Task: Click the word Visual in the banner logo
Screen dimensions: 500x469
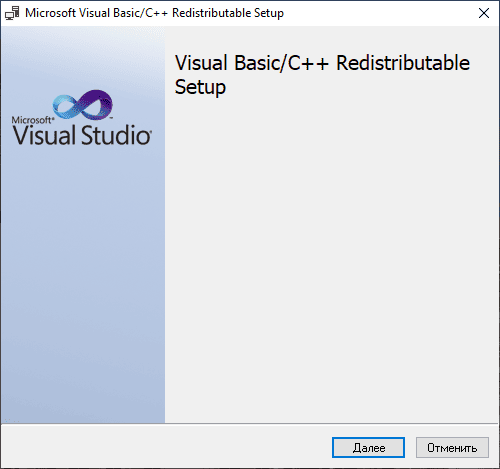Action: (44, 135)
